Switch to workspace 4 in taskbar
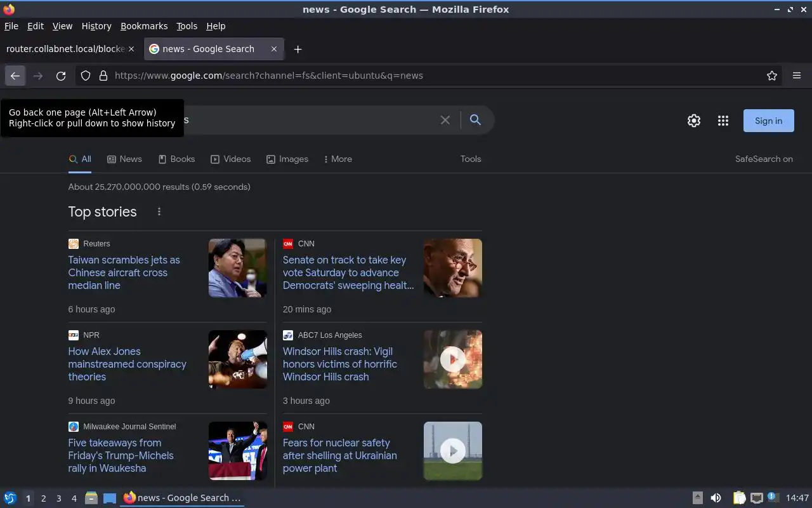812x508 pixels. [x=74, y=498]
